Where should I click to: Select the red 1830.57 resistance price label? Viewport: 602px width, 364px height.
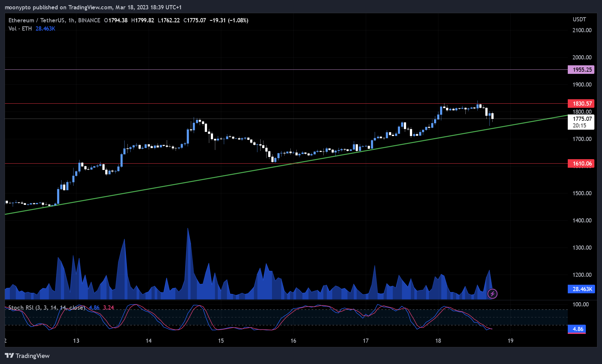pos(581,104)
